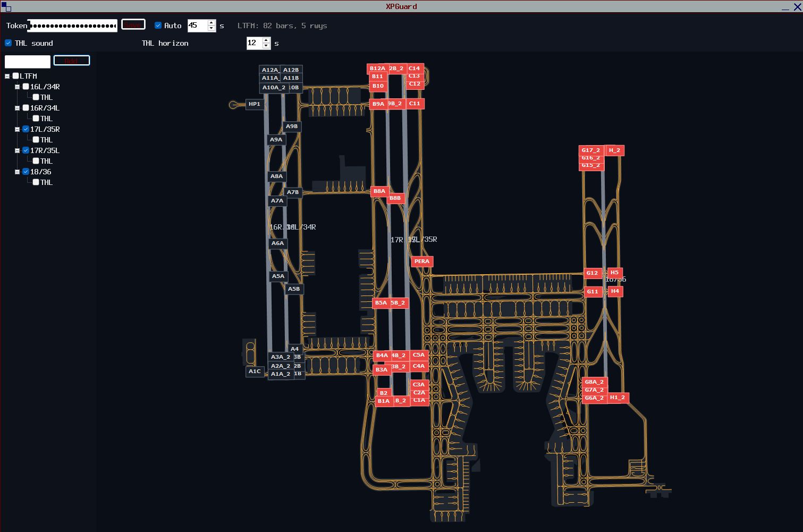Increase the Auto interval with up arrow

point(212,23)
